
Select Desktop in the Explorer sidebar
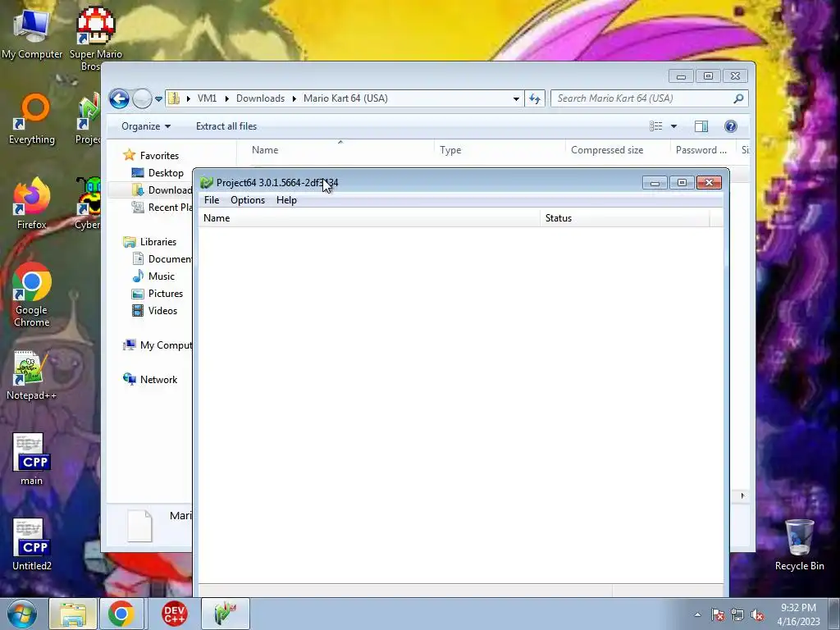tap(166, 173)
